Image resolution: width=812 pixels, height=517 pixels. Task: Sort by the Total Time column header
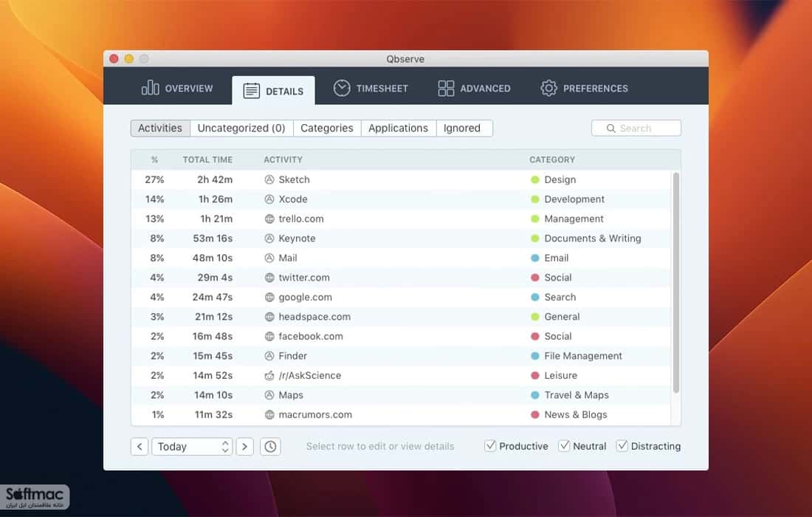207,160
